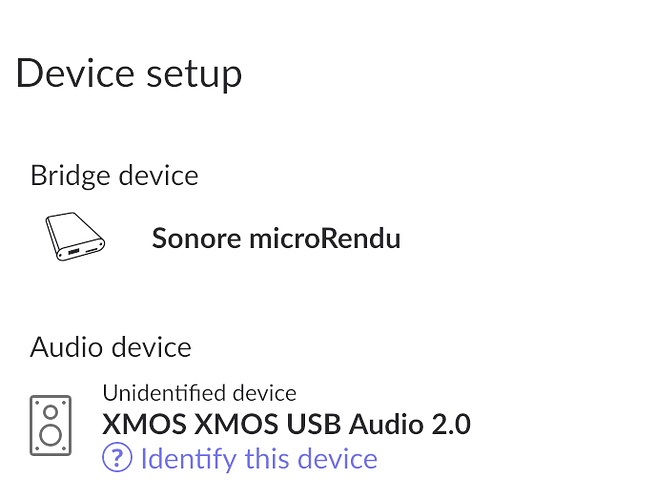Click the text USB Audio 2.0

coord(379,424)
